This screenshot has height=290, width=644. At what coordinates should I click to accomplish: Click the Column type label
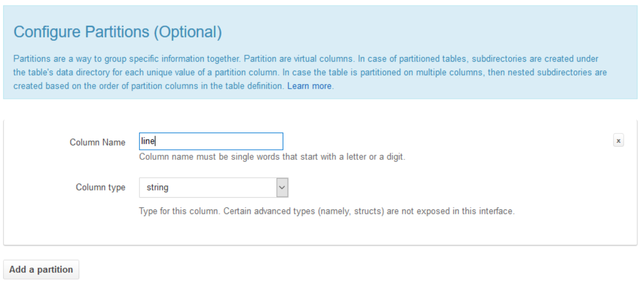coord(100,187)
